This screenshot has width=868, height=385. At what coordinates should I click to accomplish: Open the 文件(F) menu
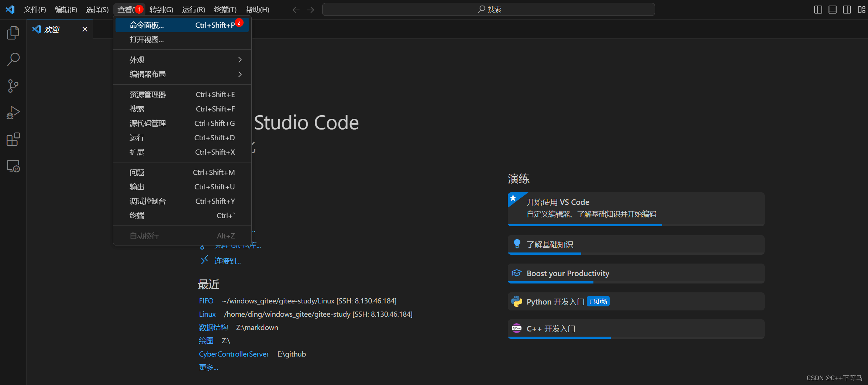(x=35, y=10)
